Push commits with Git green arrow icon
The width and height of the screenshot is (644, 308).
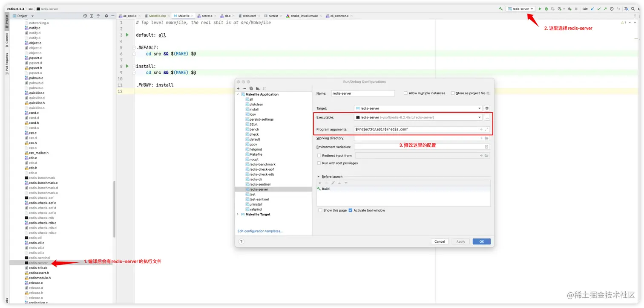click(x=605, y=9)
